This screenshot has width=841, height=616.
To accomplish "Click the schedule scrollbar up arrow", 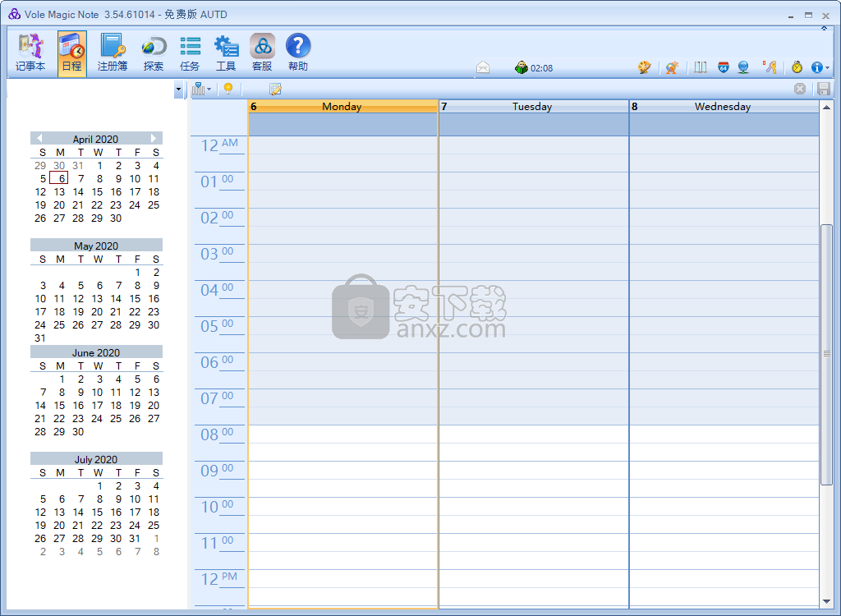I will [826, 108].
